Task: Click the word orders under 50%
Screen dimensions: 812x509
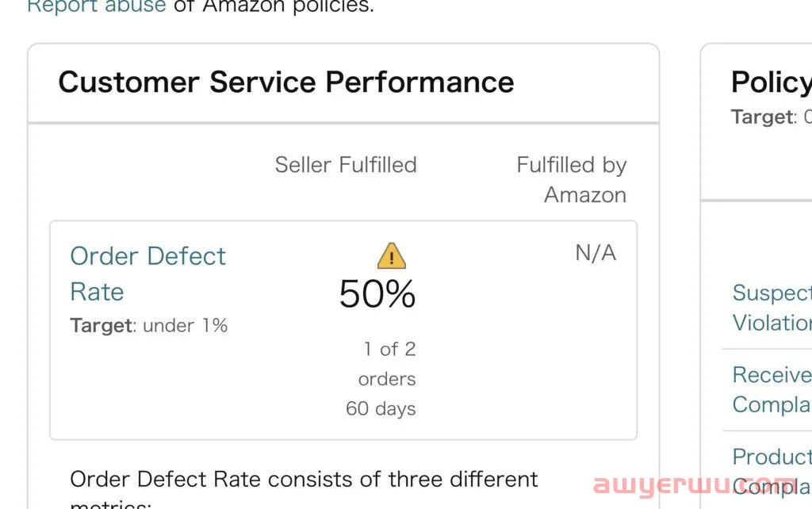Action: pyautogui.click(x=387, y=379)
